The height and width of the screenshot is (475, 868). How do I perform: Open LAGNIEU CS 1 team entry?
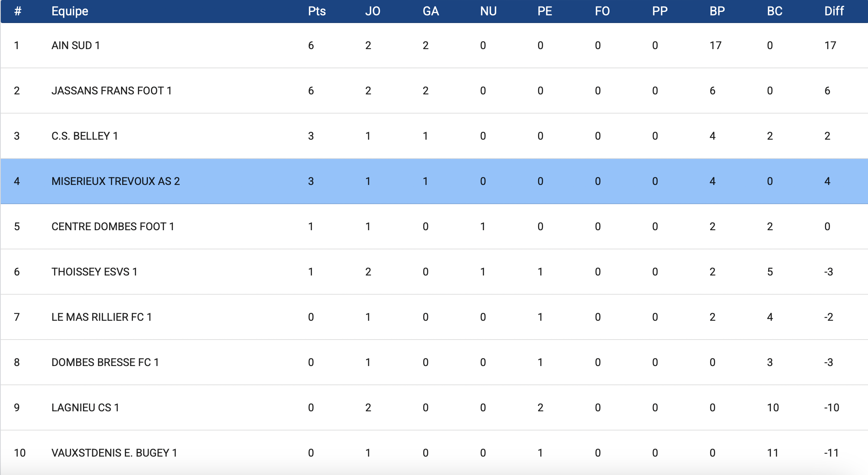click(85, 408)
